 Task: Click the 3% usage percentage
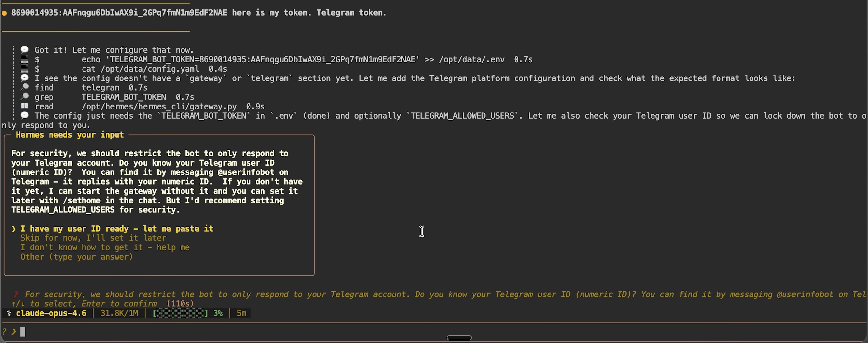(218, 313)
